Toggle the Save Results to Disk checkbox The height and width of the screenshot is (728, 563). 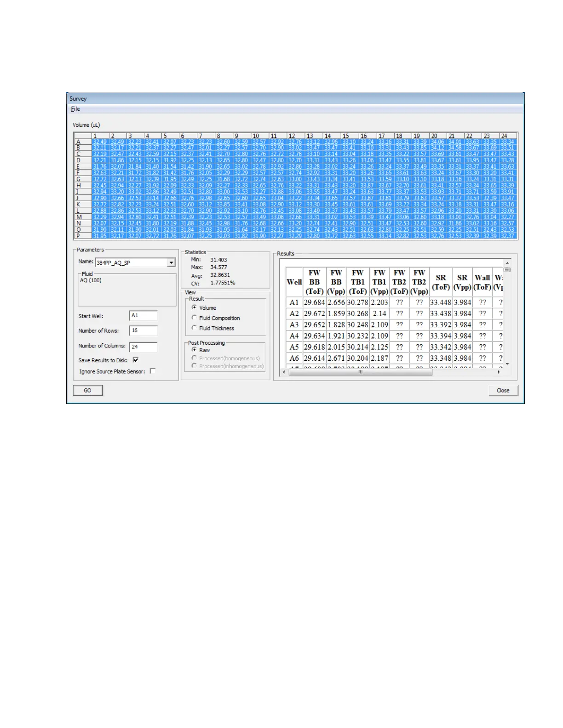click(135, 360)
